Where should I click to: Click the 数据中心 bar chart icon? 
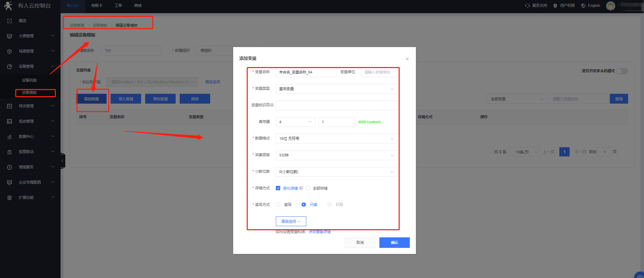9,137
